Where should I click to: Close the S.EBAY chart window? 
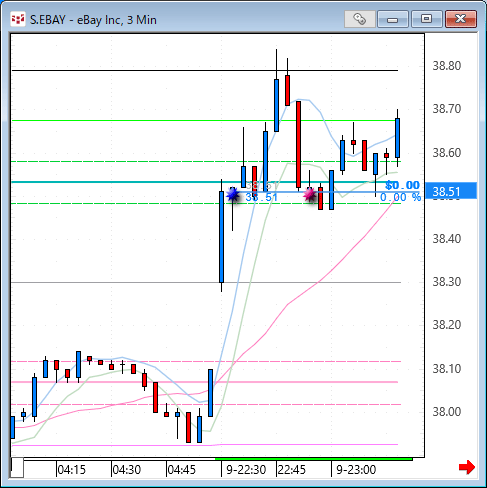tap(461, 19)
